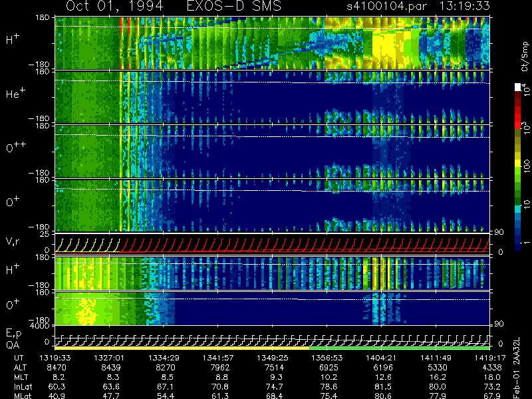This screenshot has height=399, width=532.
Task: Select the altitude value '6196'
Action: click(x=383, y=368)
